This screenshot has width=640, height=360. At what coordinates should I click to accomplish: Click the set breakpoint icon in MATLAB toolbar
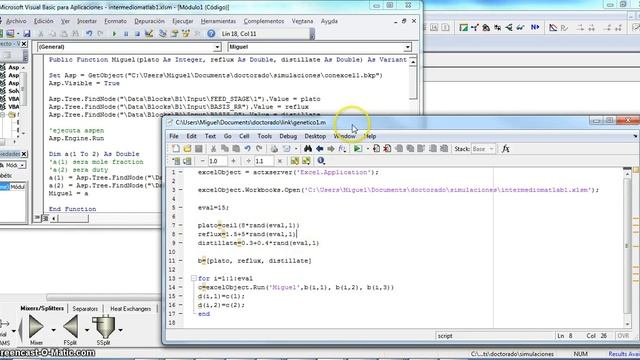tap(376, 149)
